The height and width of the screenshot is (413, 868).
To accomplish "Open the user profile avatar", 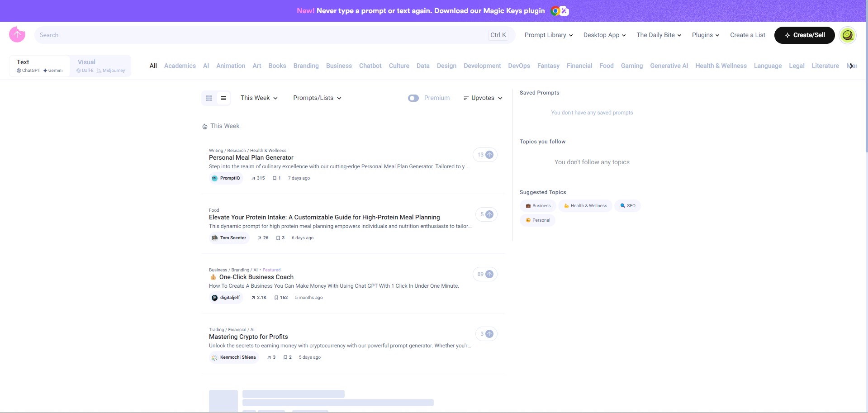I will tap(848, 35).
